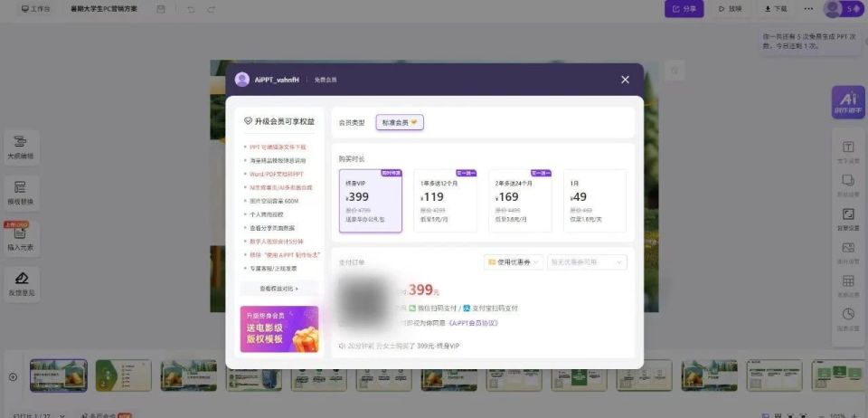Click 查看权益对比 button
The width and height of the screenshot is (868, 418).
click(x=279, y=289)
